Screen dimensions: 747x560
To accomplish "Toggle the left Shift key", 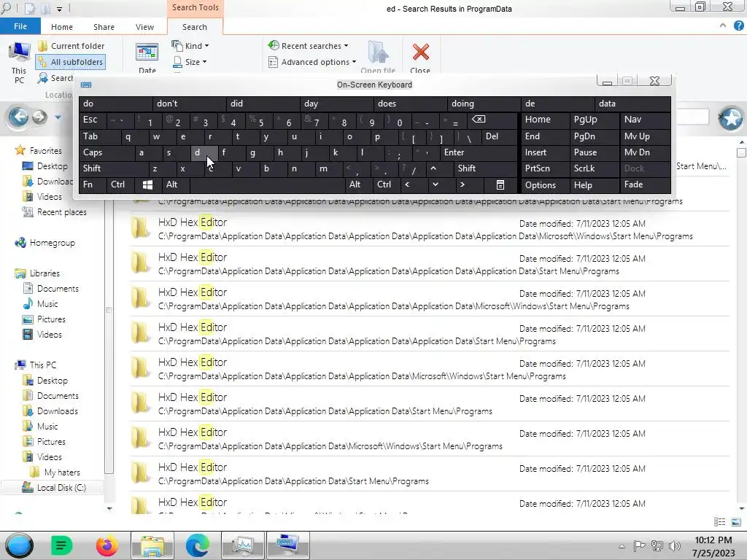I will click(x=113, y=168).
